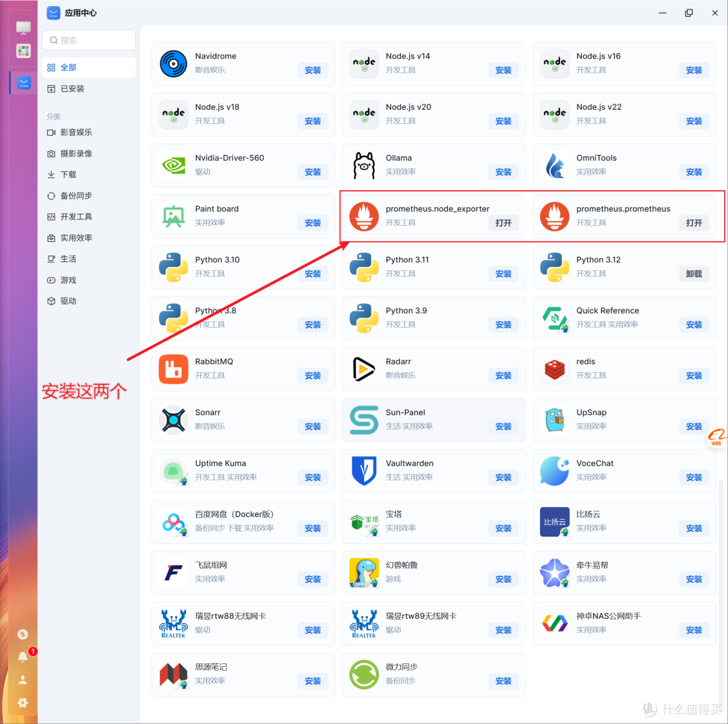
Task: Install Vaultwarden
Action: coord(504,477)
